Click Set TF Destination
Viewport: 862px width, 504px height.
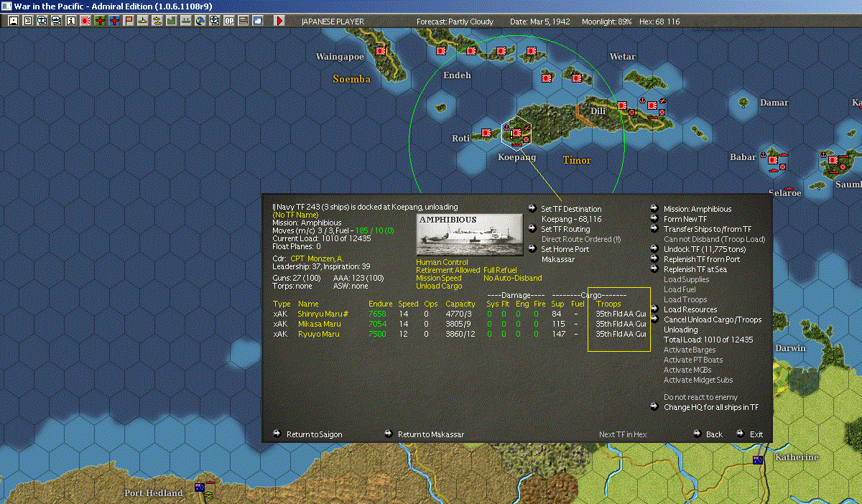[x=571, y=209]
